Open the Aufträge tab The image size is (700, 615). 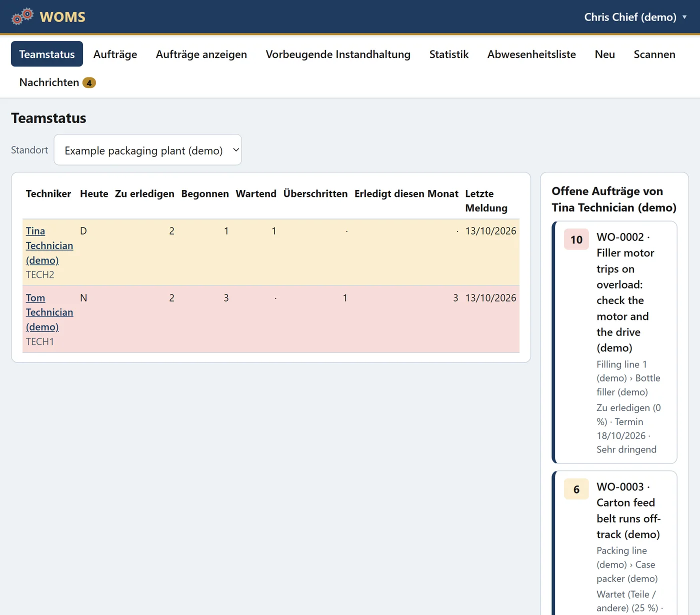click(x=115, y=54)
